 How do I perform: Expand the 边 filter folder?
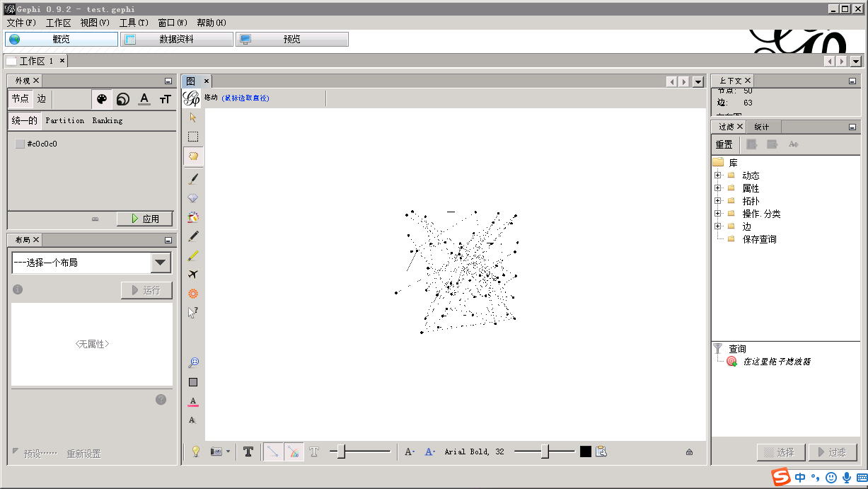click(x=717, y=226)
